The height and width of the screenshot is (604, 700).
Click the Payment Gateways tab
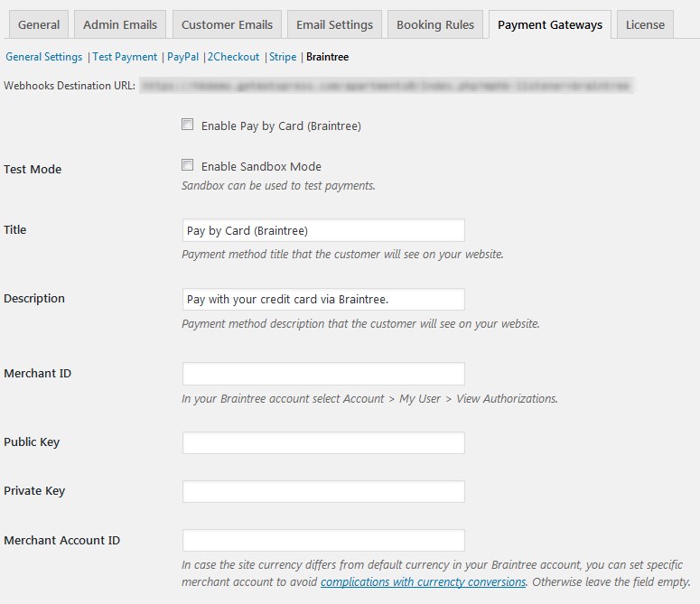(x=549, y=24)
